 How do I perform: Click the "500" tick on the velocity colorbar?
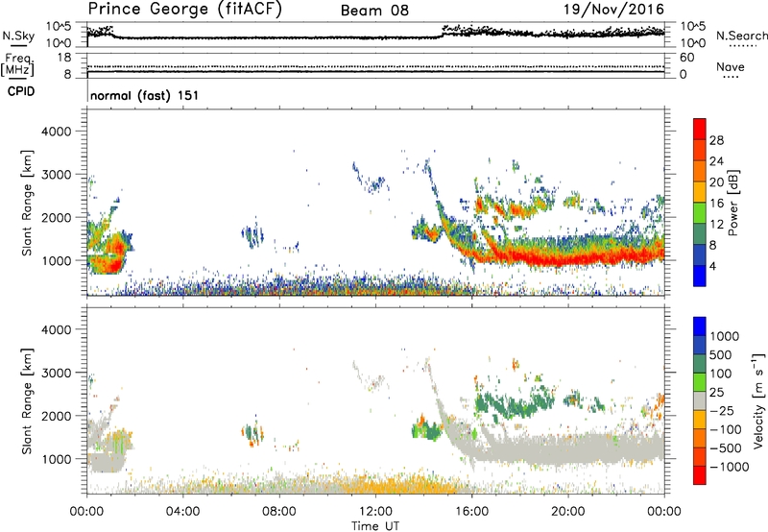(721, 354)
